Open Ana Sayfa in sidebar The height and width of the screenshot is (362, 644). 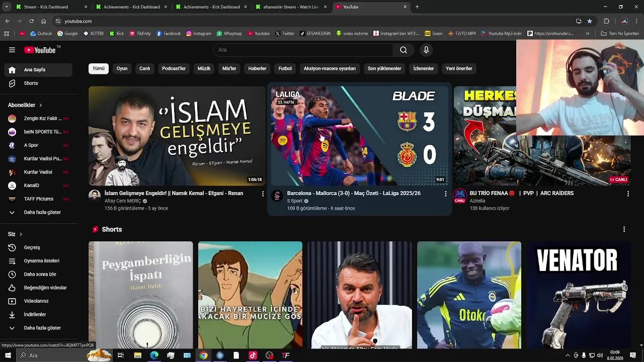(38, 70)
